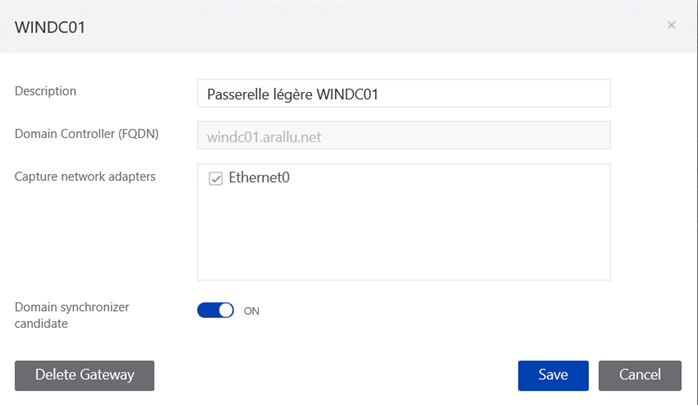Viewport: 698px width, 405px height.
Task: Click the white knob of the ON switch
Action: [x=226, y=310]
